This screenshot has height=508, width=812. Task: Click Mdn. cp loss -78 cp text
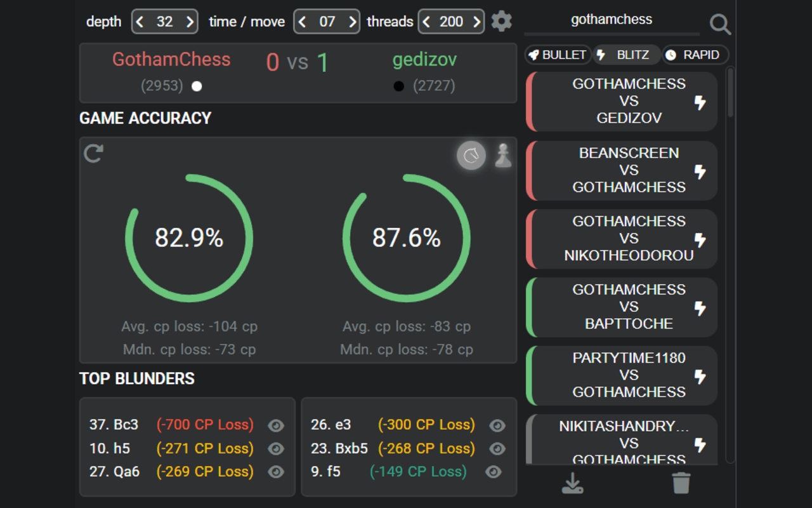(x=407, y=349)
